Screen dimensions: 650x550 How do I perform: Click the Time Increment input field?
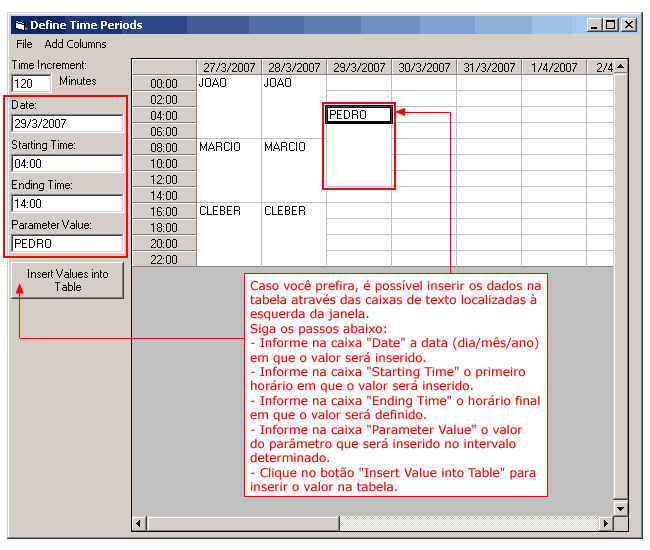coord(31,83)
